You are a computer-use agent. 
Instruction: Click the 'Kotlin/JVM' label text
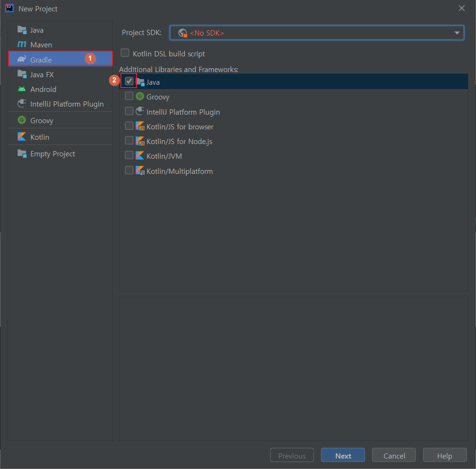click(x=164, y=156)
